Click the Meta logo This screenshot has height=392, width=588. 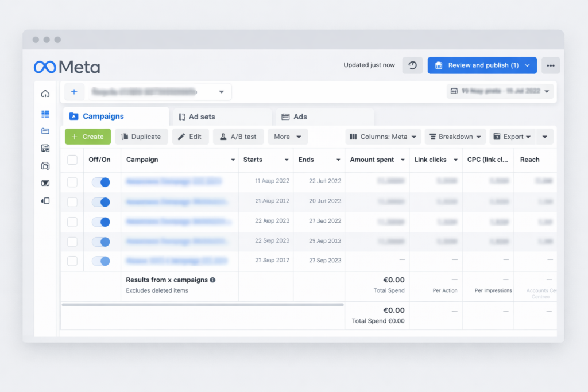(67, 67)
